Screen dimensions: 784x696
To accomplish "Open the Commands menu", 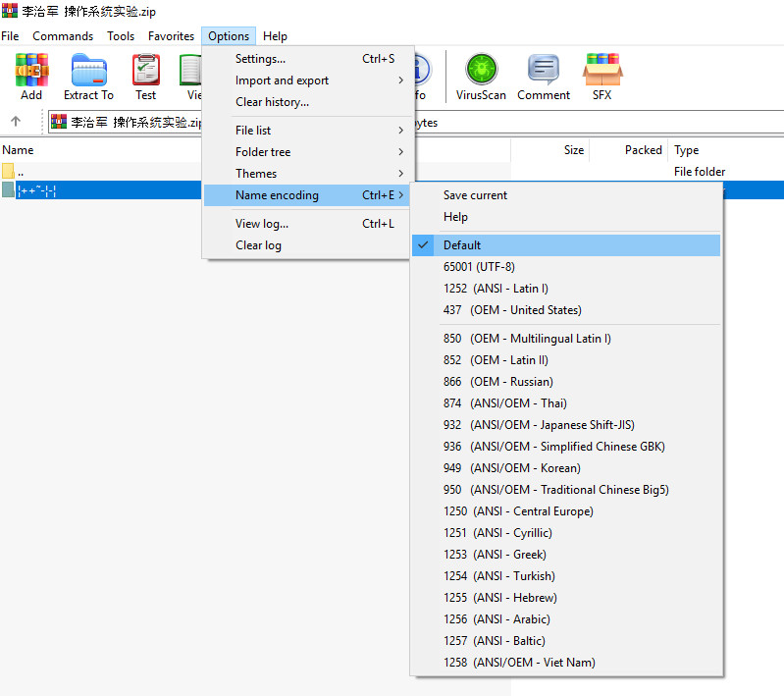I will (x=63, y=36).
